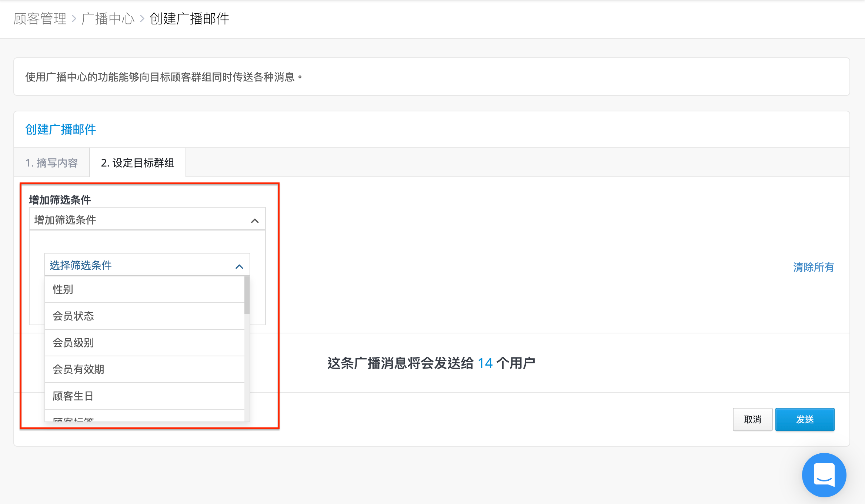Screen dimensions: 865x504
Task: Navigate to 广播中心 breadcrumb
Action: coord(108,19)
